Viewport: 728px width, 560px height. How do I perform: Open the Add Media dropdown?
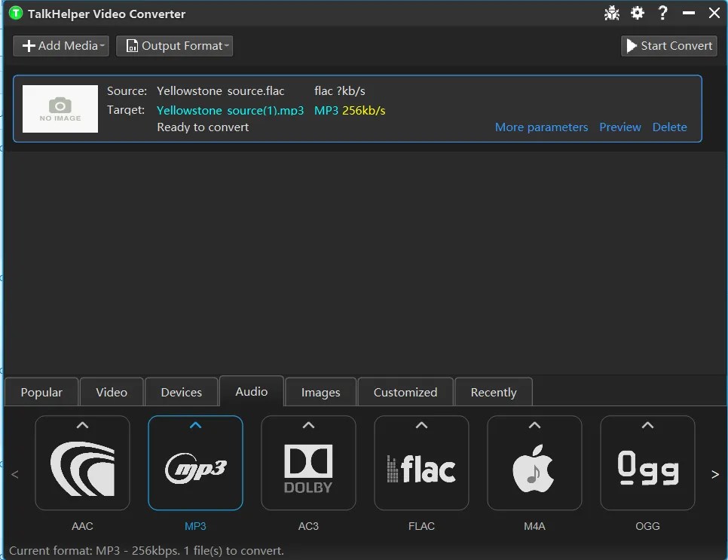coord(60,45)
